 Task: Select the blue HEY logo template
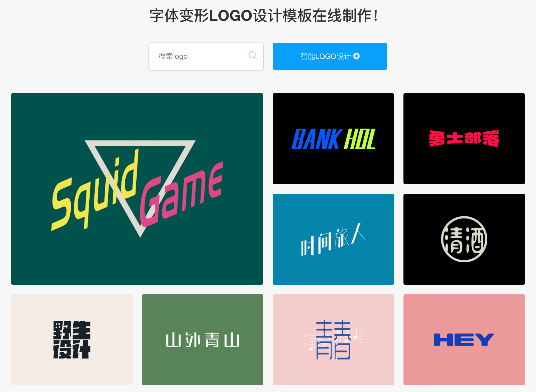point(464,340)
